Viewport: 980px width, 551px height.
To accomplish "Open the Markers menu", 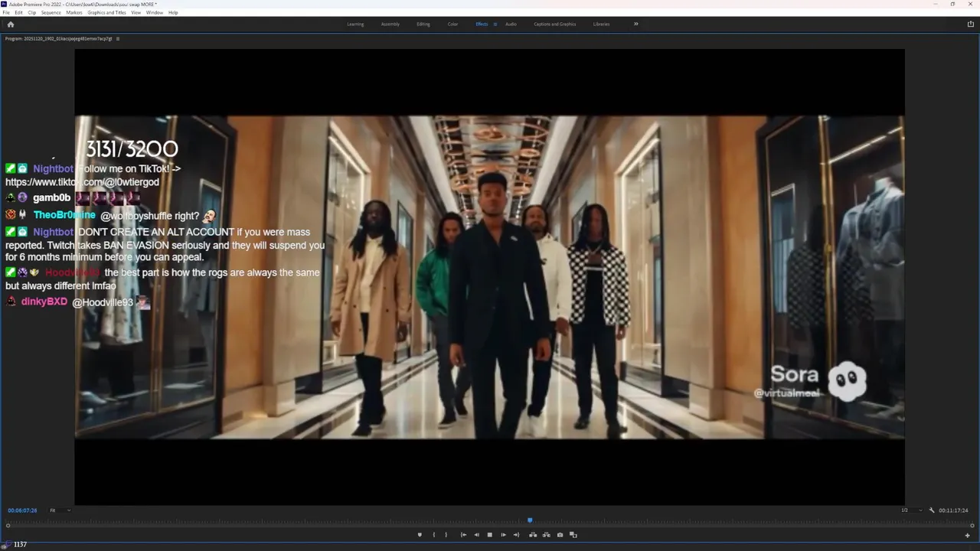I will tap(74, 12).
